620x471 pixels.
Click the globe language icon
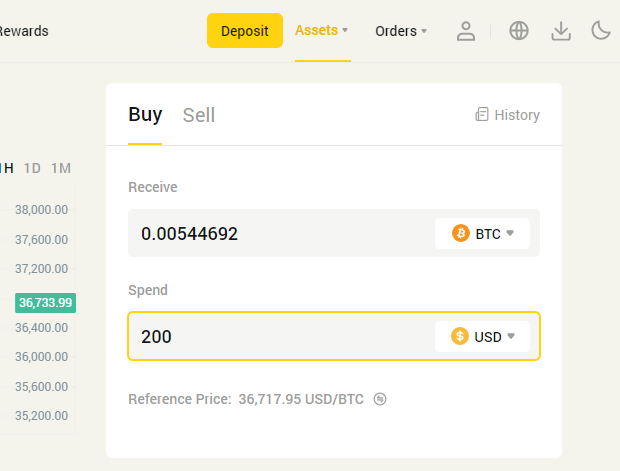[519, 31]
